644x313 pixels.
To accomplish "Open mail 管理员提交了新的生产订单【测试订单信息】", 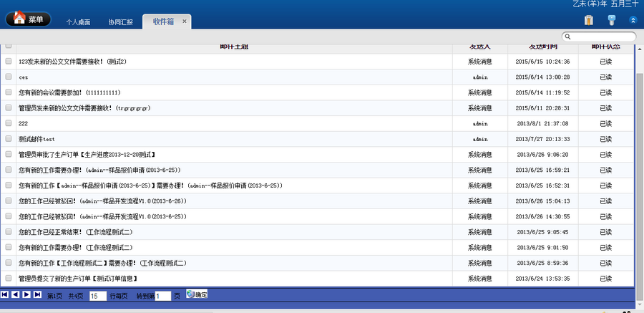I will [x=78, y=279].
